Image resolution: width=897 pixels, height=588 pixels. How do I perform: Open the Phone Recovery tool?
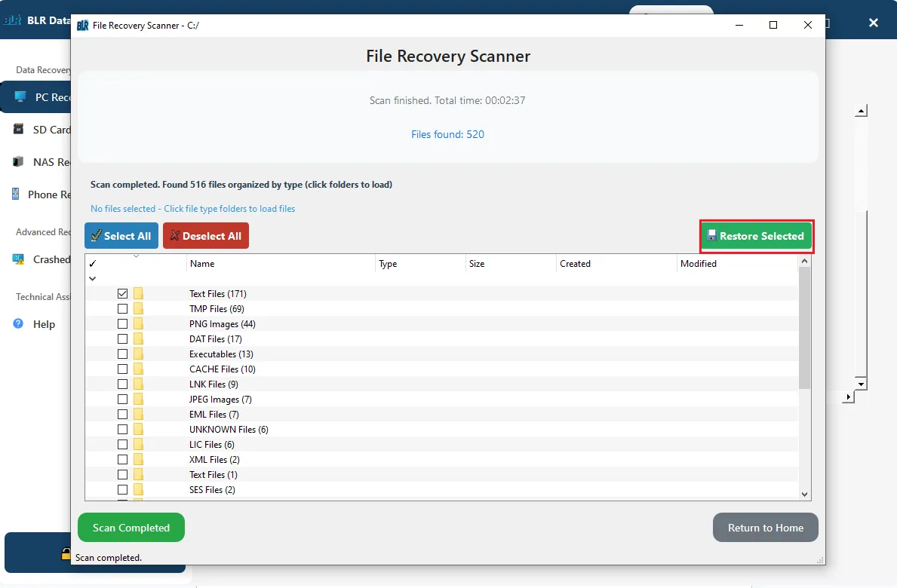[20, 194]
